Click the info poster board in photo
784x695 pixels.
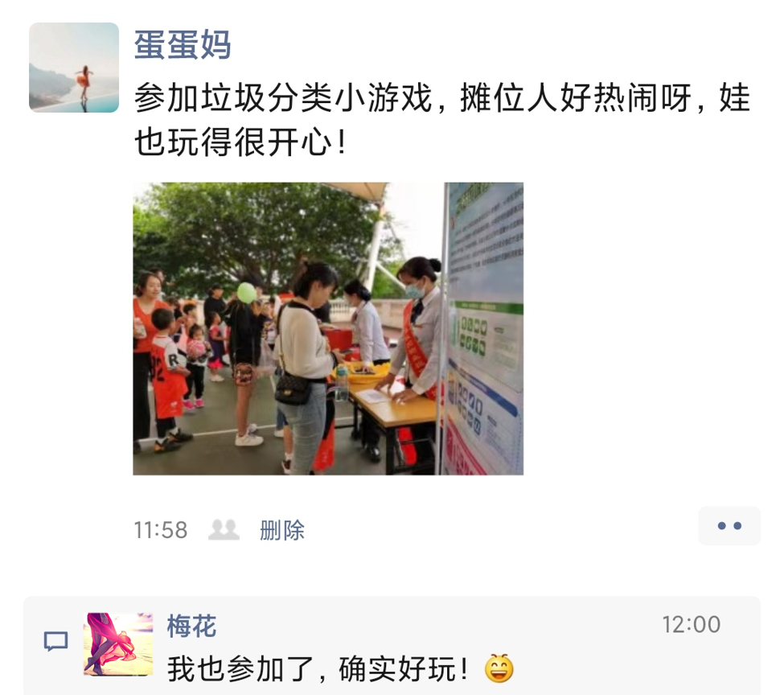coord(484,328)
